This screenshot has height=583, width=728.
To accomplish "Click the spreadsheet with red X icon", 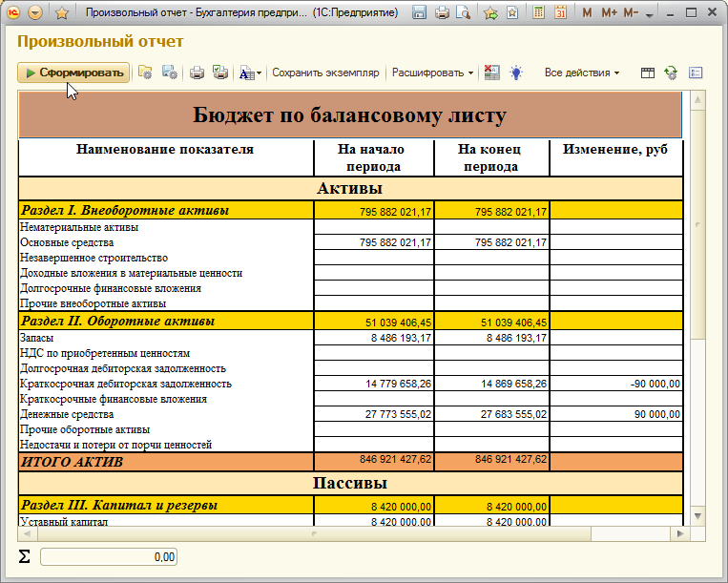I will [491, 73].
